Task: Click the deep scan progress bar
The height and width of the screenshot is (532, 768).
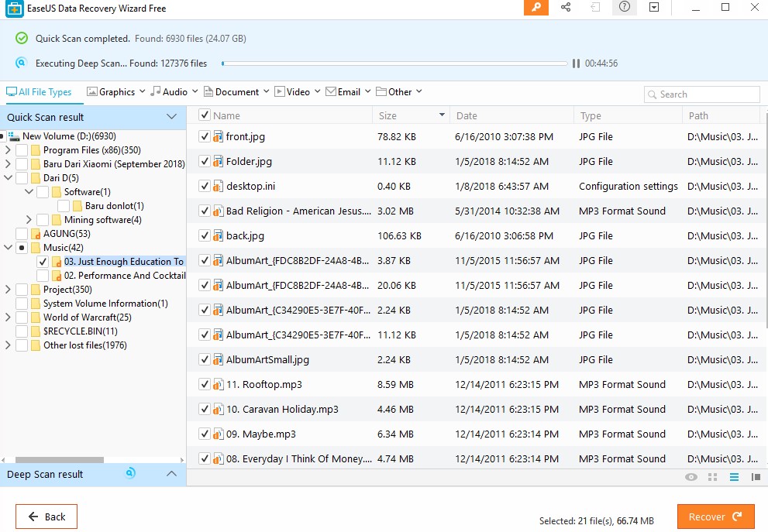Action: [394, 63]
